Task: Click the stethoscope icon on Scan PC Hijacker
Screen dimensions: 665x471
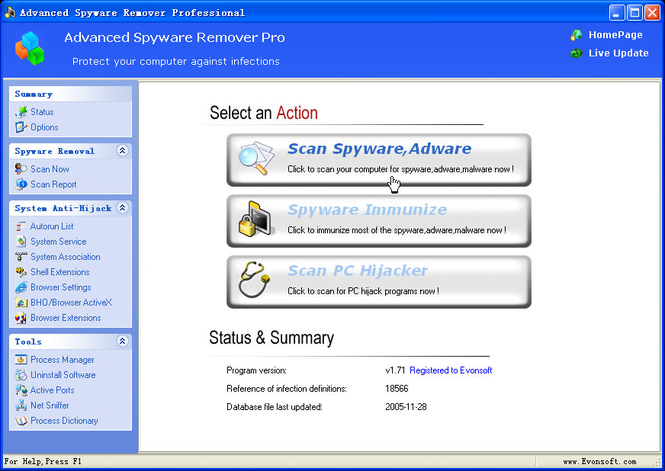Action: pyautogui.click(x=254, y=279)
